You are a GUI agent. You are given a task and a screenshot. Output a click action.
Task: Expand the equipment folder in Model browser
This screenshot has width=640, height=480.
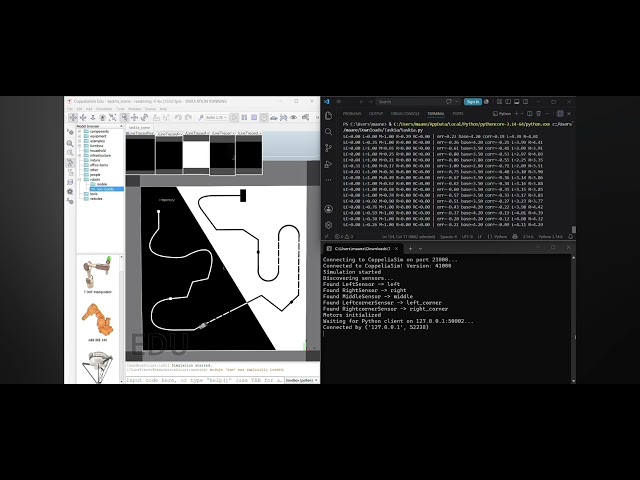80,136
